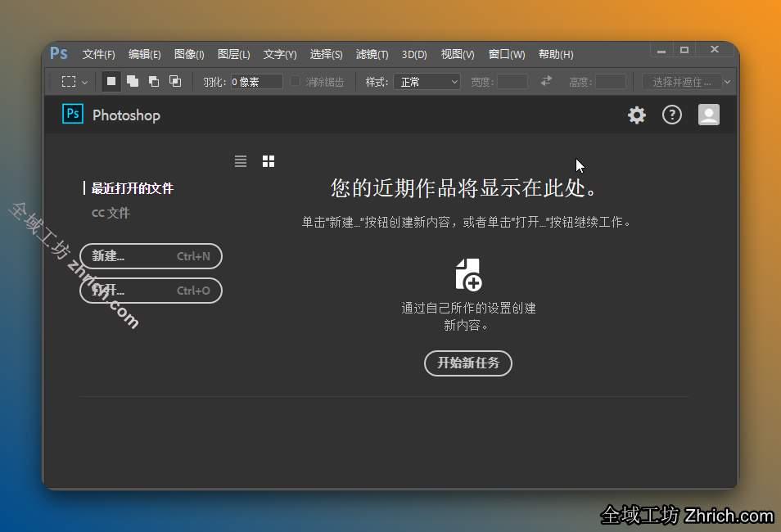The width and height of the screenshot is (781, 532).
Task: Select CC 文件 in sidebar
Action: tap(111, 213)
